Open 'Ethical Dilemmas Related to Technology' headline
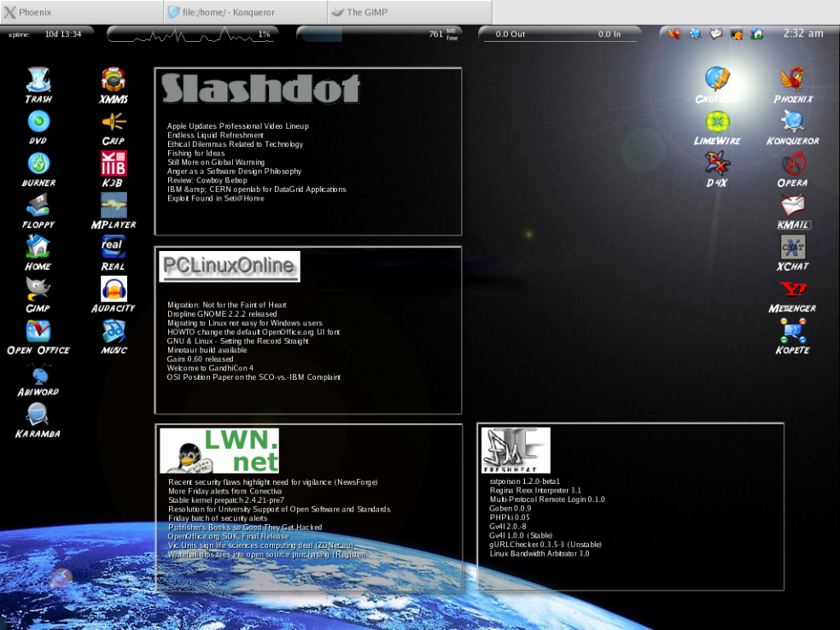 pos(235,144)
